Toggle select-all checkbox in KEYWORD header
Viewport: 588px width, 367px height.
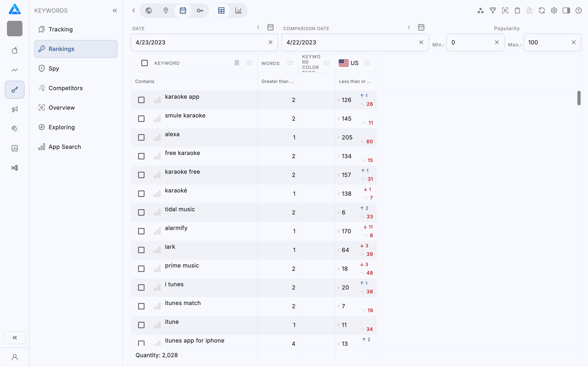point(144,63)
